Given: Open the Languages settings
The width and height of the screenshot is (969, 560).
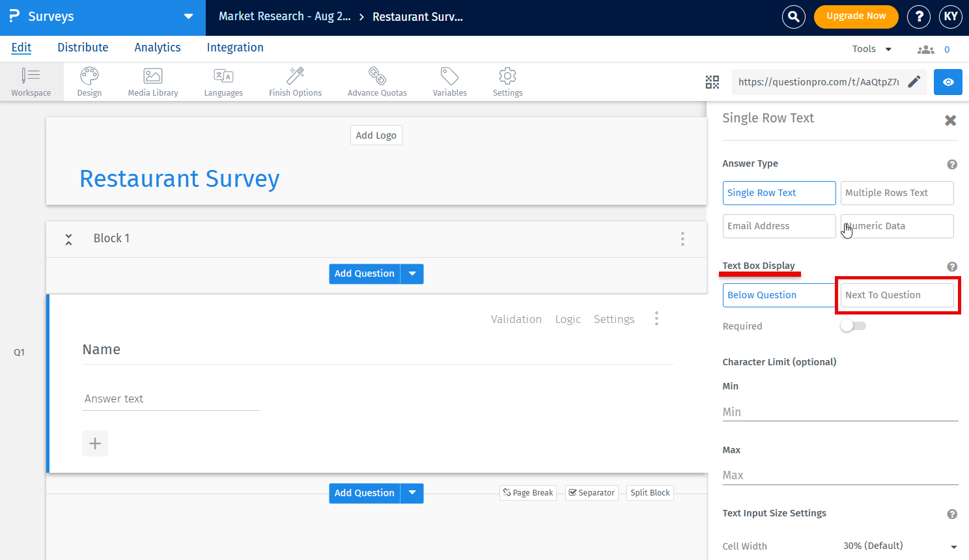Looking at the screenshot, I should [223, 81].
